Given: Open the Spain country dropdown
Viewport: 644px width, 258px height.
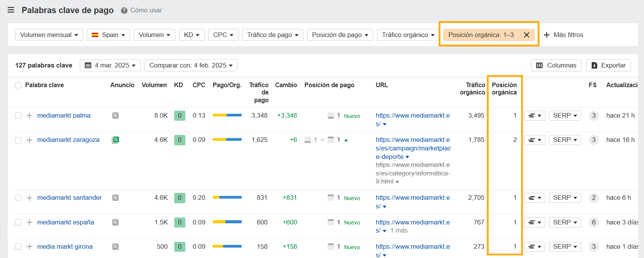Looking at the screenshot, I should point(108,35).
